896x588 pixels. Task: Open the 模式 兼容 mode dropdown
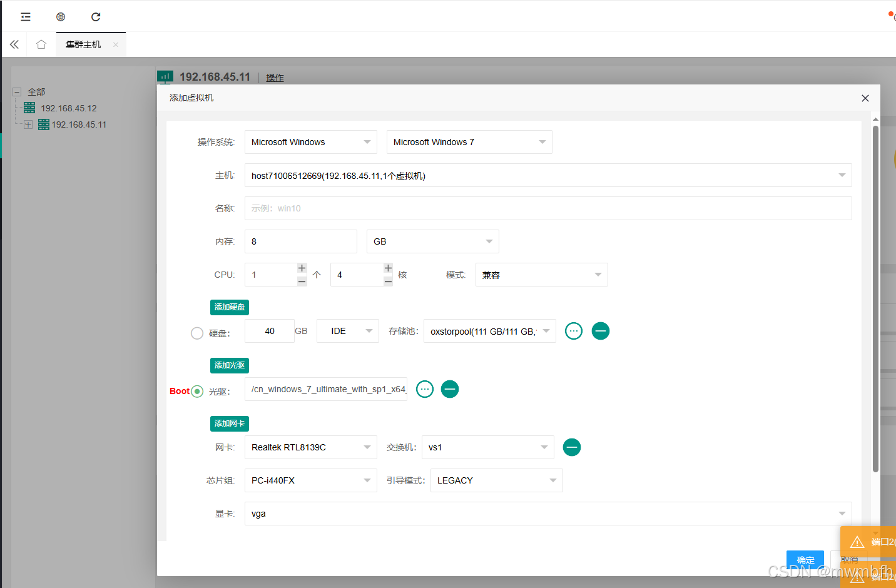pyautogui.click(x=542, y=275)
